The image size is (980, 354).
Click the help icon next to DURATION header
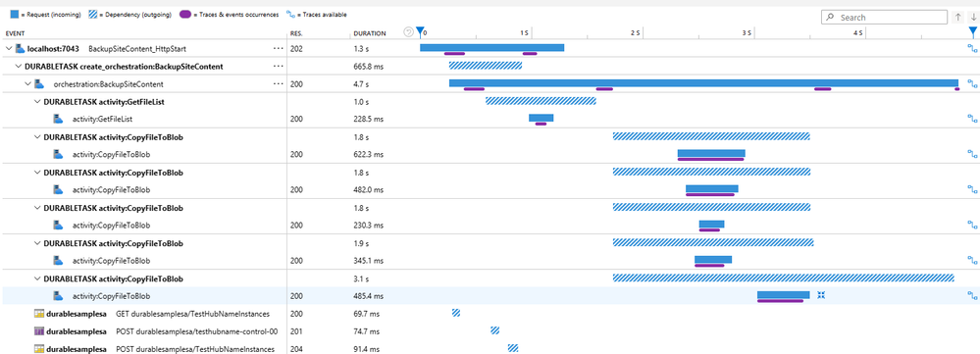pos(409,32)
